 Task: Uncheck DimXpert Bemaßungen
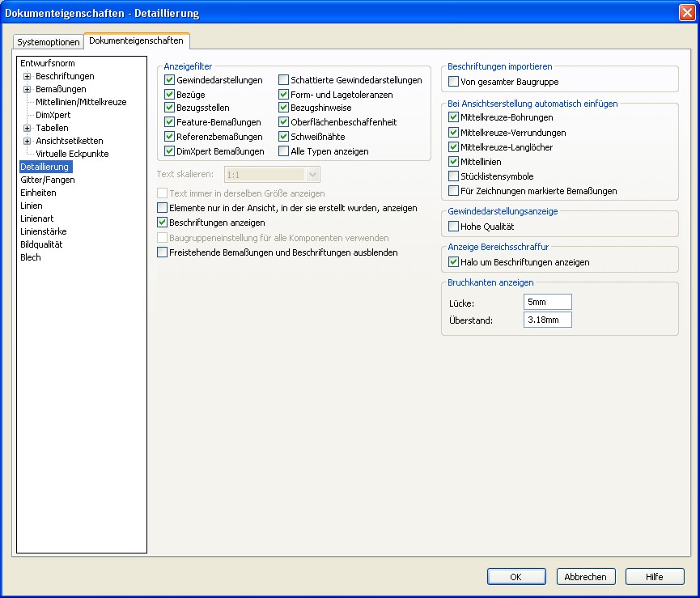coord(169,151)
